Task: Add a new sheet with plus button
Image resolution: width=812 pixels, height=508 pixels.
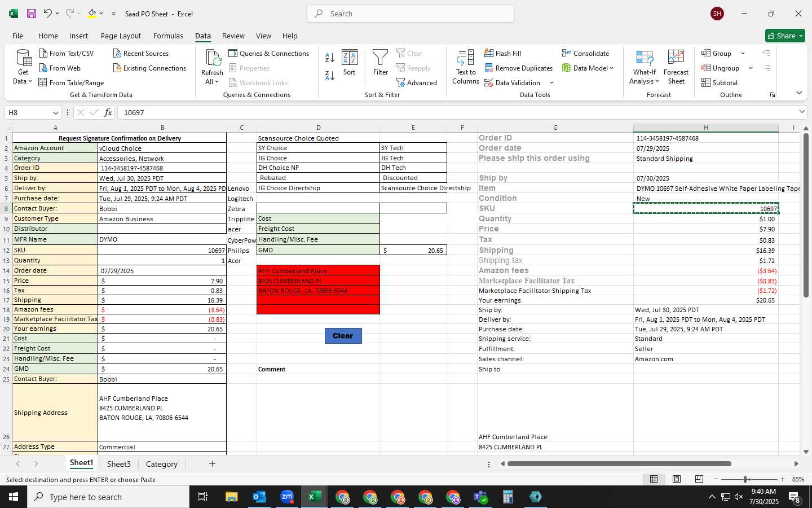Action: (212, 464)
